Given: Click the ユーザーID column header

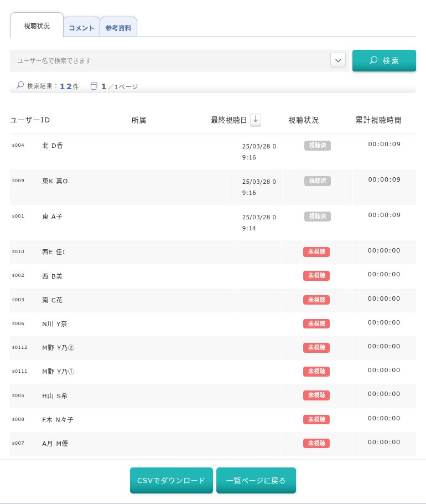Looking at the screenshot, I should pos(30,120).
